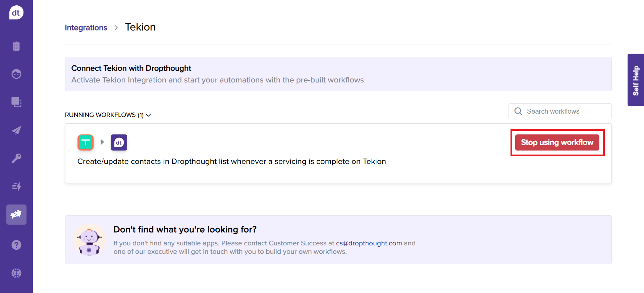Click the Dropthought dt logo in sidebar
The image size is (644, 293).
16,13
